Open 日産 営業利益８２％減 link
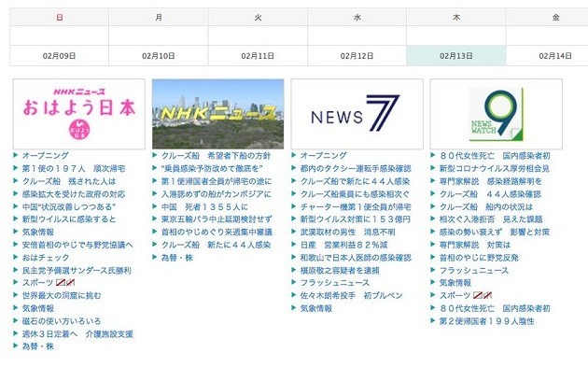This screenshot has height=367, width=588. pos(343,245)
